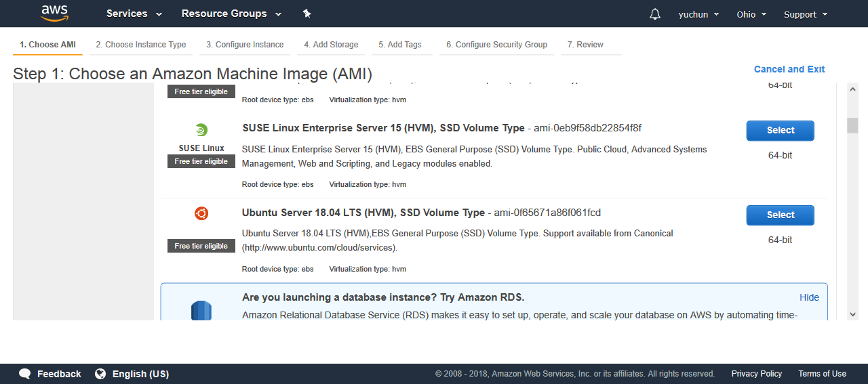Viewport: 868px width, 384px height.
Task: Click the pin shortcut icon in navbar
Action: point(307,14)
